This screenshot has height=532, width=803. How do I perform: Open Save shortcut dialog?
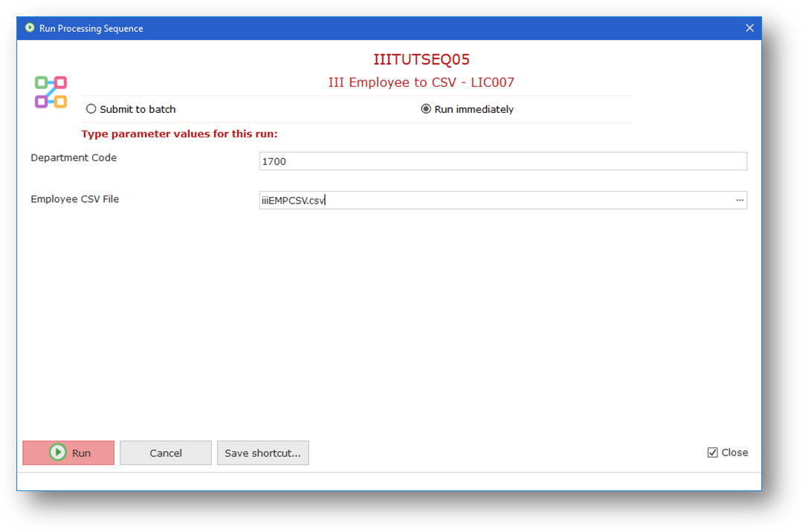click(262, 452)
